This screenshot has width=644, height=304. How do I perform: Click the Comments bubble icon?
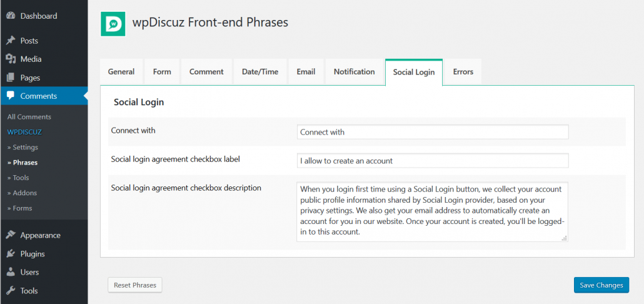tap(11, 96)
